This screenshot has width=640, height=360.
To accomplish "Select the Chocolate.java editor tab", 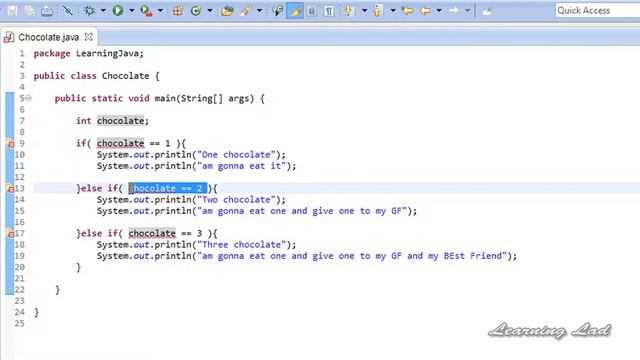I will tap(49, 37).
